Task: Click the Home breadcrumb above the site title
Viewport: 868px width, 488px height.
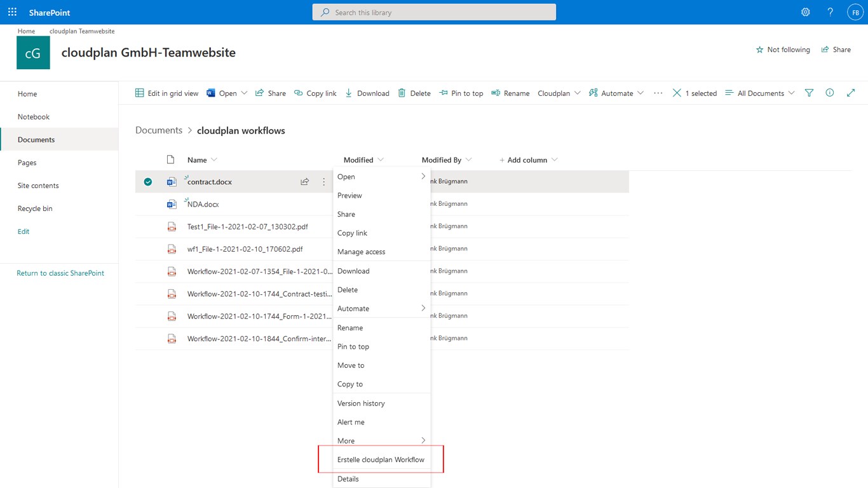Action: 27,31
